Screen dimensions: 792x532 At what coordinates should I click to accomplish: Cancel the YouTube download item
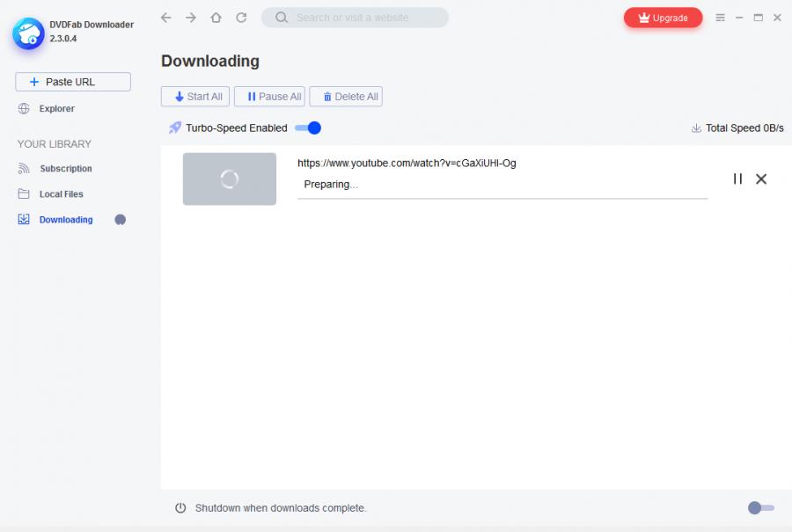click(x=761, y=179)
